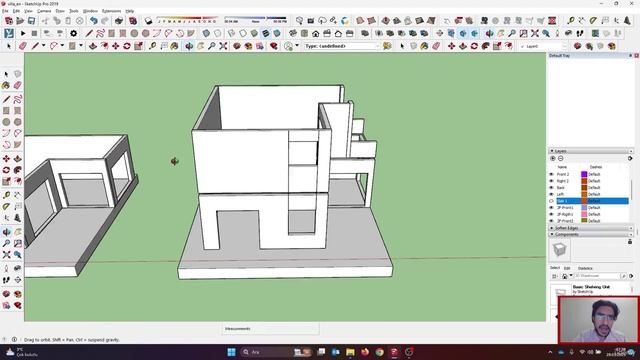This screenshot has height=360, width=640.
Task: Toggle visibility of the 2F-Right1 layer
Action: (x=551, y=214)
